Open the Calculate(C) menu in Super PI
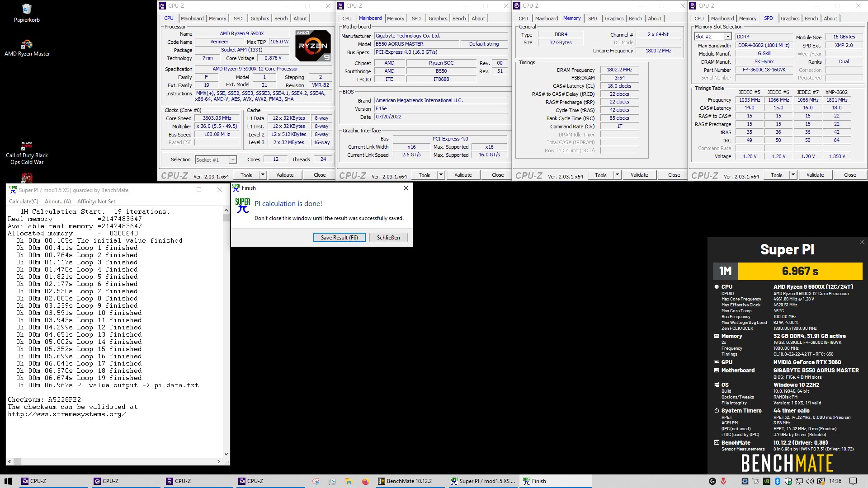 pos(24,202)
